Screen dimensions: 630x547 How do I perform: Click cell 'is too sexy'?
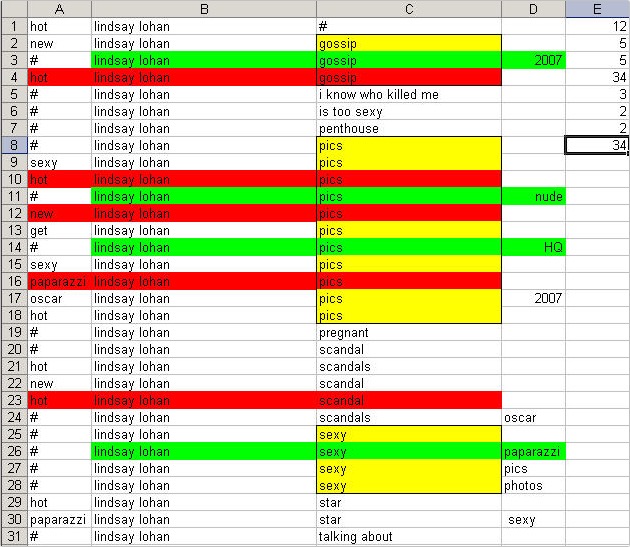[x=409, y=111]
